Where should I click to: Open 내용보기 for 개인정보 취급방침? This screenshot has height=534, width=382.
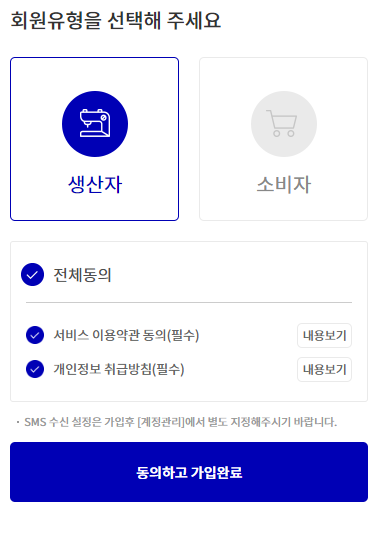(324, 370)
